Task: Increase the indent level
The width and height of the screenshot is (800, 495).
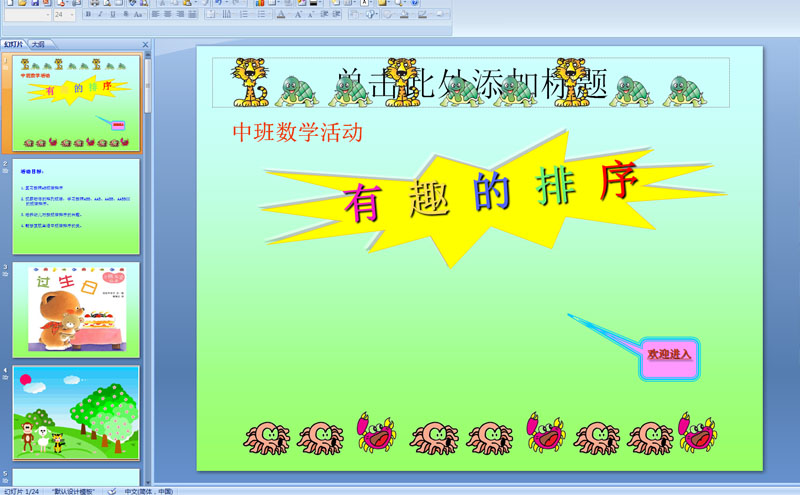Action: pyautogui.click(x=336, y=14)
